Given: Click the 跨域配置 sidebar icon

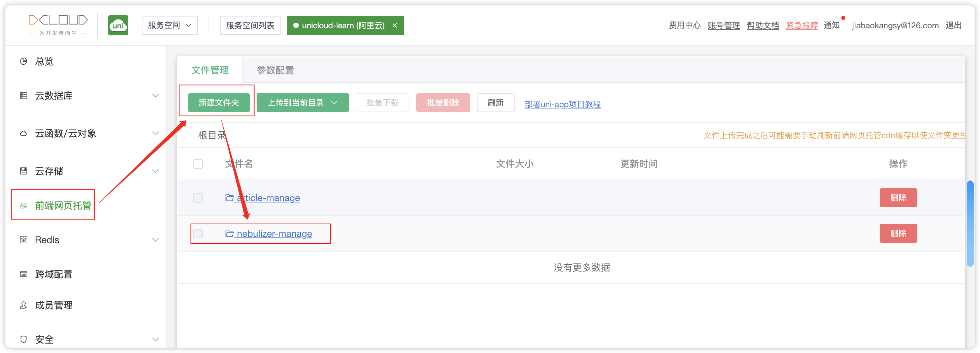Looking at the screenshot, I should [x=24, y=274].
